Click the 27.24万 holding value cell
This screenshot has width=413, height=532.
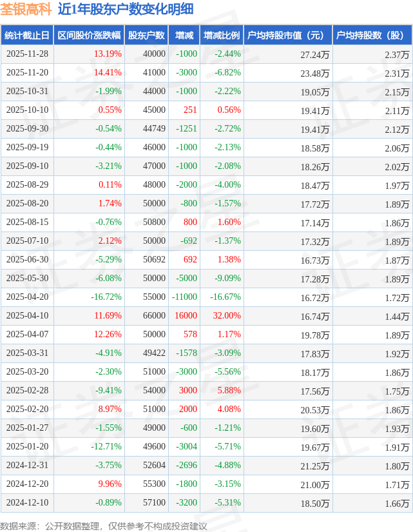(314, 54)
